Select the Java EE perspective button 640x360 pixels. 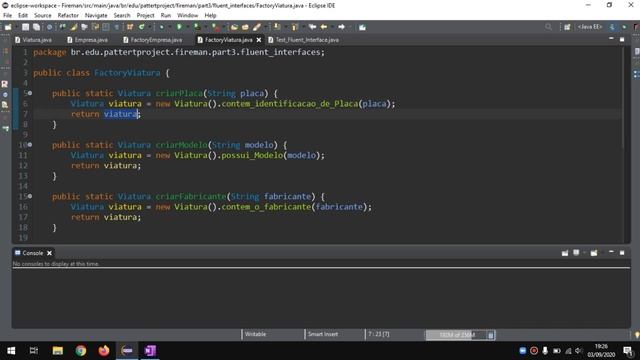pyautogui.click(x=590, y=27)
